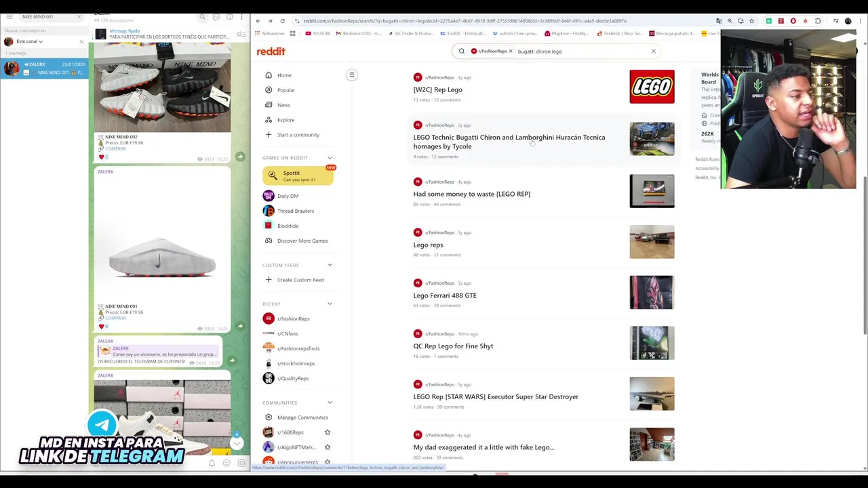868x488 pixels.
Task: Collapse the COMMUNITIES section
Action: [x=330, y=403]
